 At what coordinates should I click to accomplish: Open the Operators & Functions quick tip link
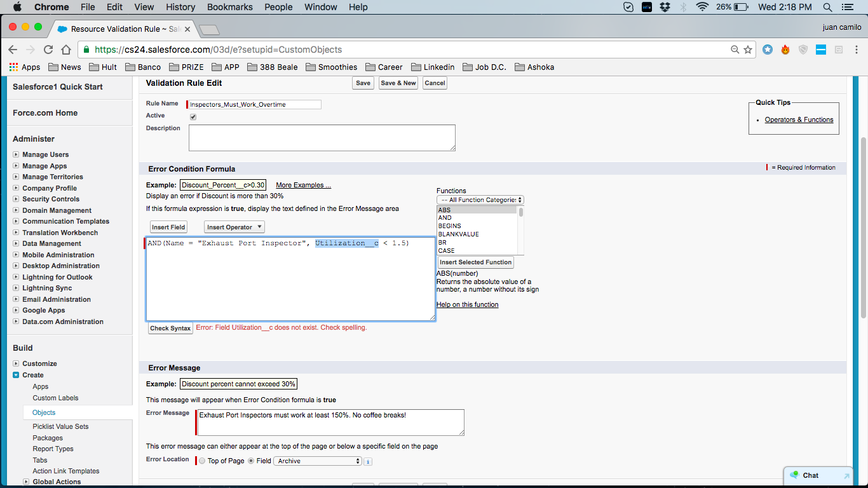pyautogui.click(x=799, y=119)
